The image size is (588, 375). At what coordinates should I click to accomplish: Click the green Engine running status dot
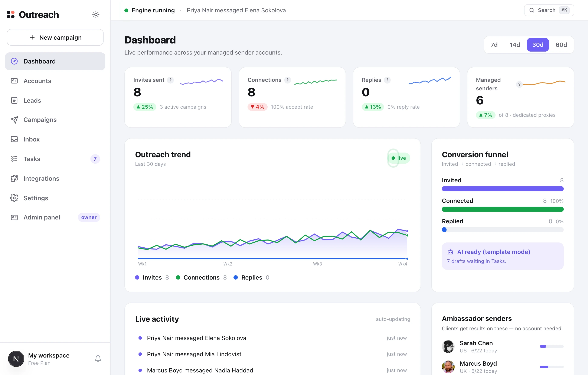(126, 10)
